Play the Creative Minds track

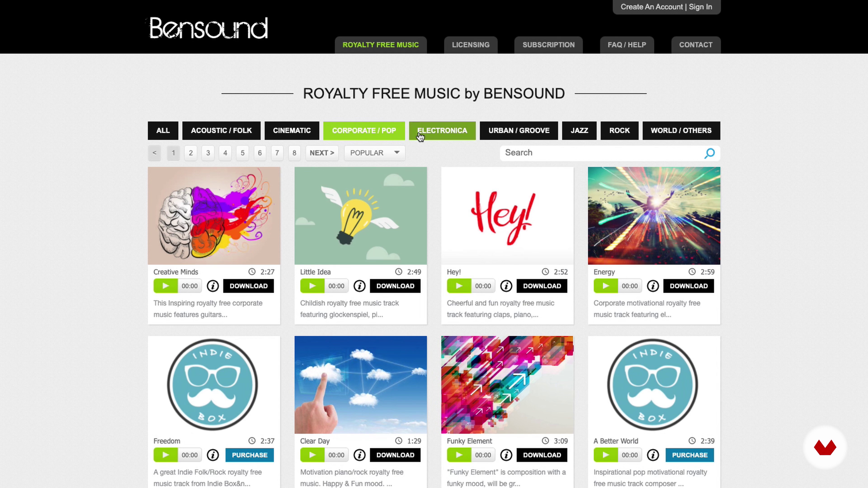click(165, 286)
